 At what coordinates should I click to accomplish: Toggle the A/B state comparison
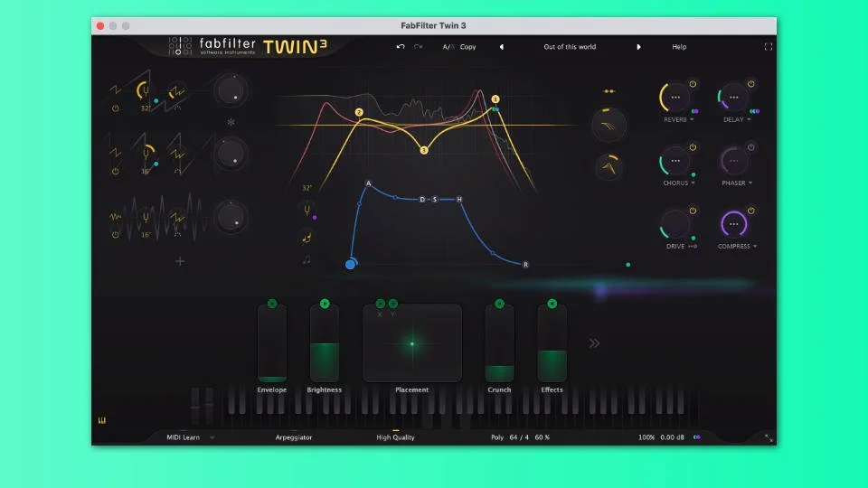(448, 47)
